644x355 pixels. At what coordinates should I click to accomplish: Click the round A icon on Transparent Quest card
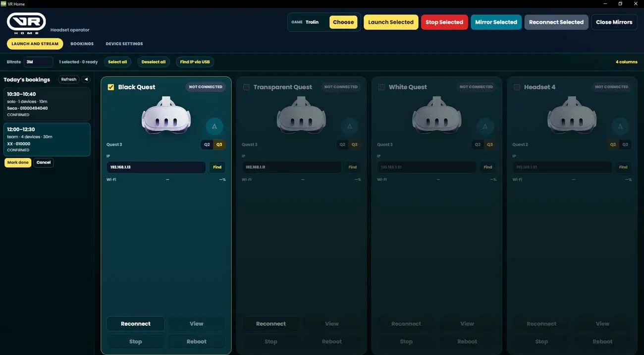350,126
